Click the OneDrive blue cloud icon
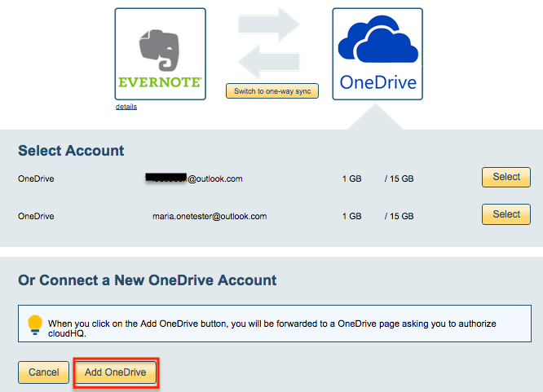 click(x=377, y=42)
